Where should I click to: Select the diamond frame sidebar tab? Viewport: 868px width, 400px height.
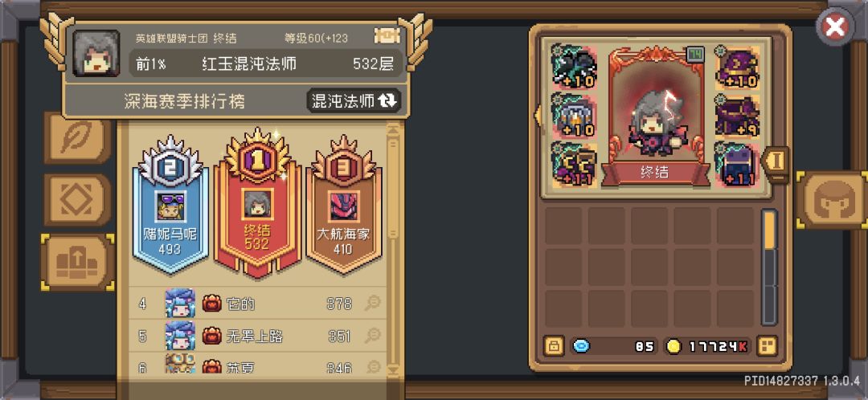(x=77, y=200)
